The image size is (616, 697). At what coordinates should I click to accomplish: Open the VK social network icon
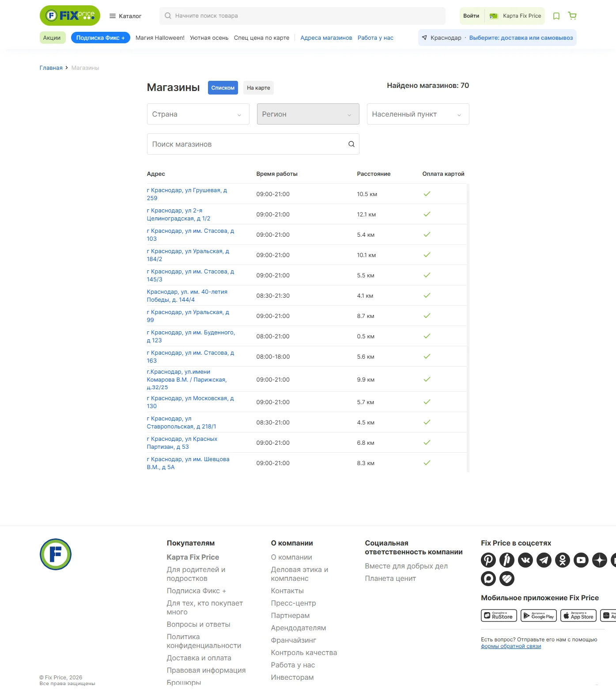(x=525, y=560)
